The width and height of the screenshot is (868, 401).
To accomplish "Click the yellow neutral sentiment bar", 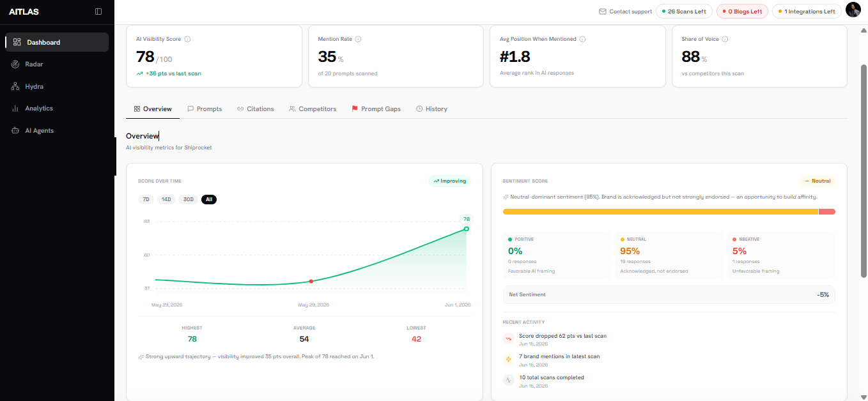I will pos(660,211).
